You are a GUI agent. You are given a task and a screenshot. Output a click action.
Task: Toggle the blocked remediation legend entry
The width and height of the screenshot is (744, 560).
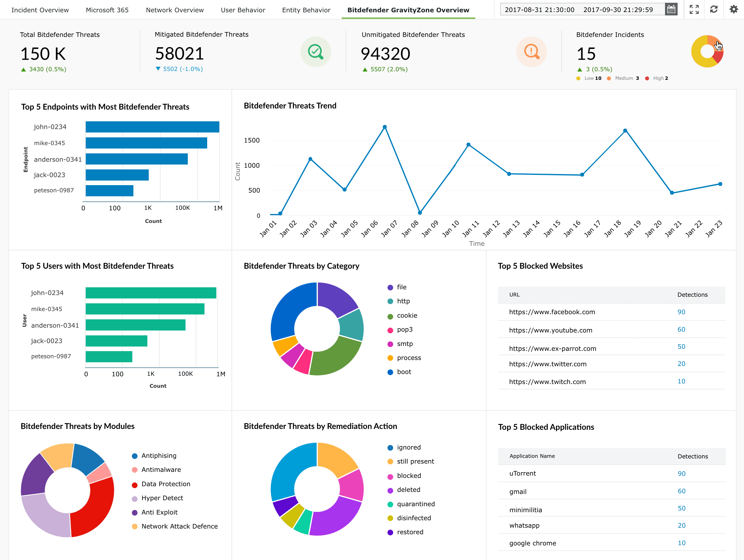[404, 476]
